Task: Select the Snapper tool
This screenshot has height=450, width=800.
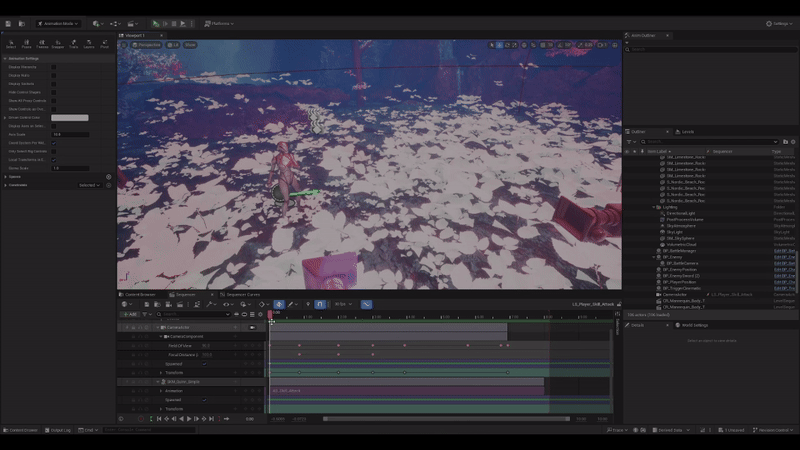Action: 58,43
